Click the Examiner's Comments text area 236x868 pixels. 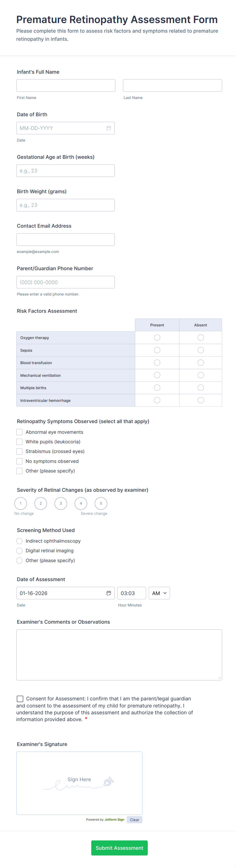tap(119, 654)
